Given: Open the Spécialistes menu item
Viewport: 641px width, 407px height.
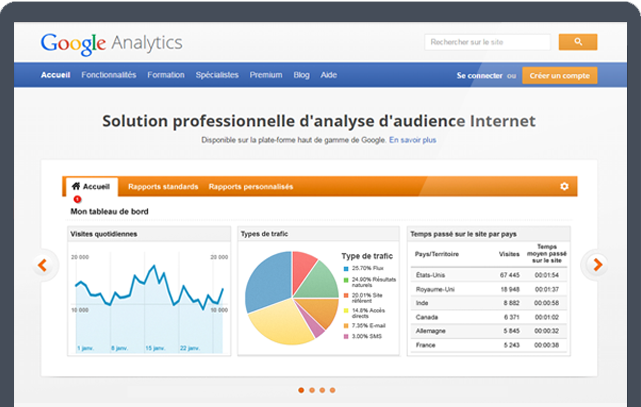Looking at the screenshot, I should tap(217, 75).
